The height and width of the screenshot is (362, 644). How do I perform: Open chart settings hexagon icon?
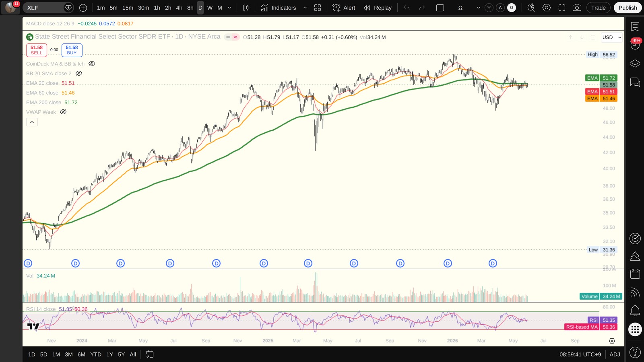click(x=546, y=8)
